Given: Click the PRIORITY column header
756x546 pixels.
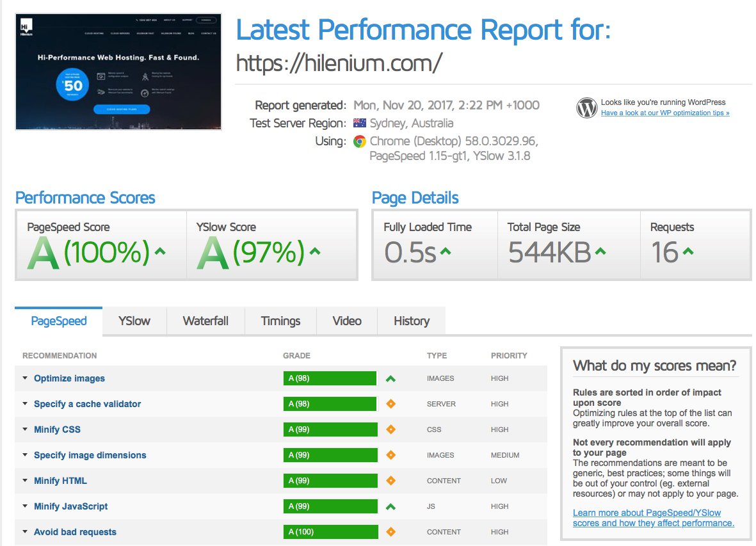Looking at the screenshot, I should click(x=509, y=356).
